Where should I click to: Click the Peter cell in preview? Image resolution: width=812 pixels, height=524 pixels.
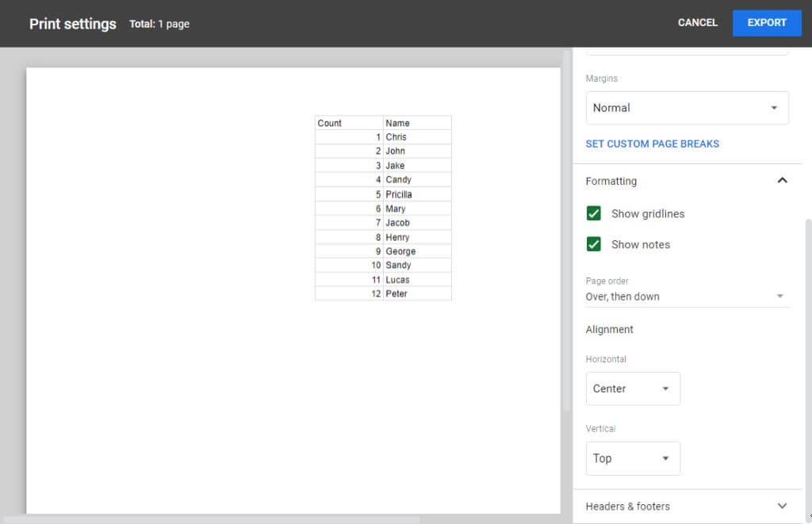pos(417,293)
